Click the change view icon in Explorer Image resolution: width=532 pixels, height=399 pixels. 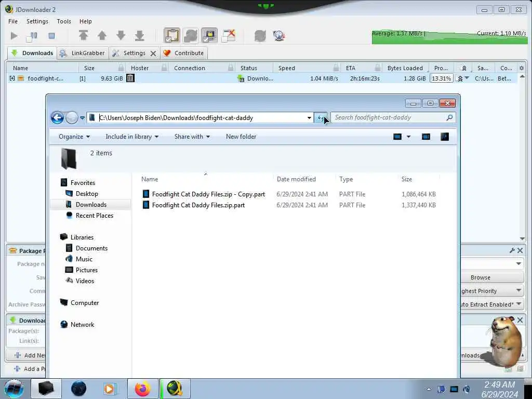pyautogui.click(x=397, y=137)
